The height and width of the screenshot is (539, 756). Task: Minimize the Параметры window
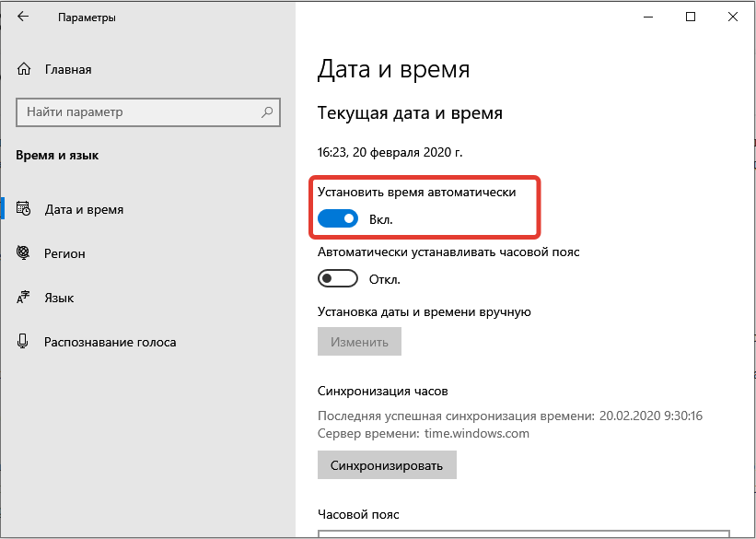pyautogui.click(x=648, y=17)
